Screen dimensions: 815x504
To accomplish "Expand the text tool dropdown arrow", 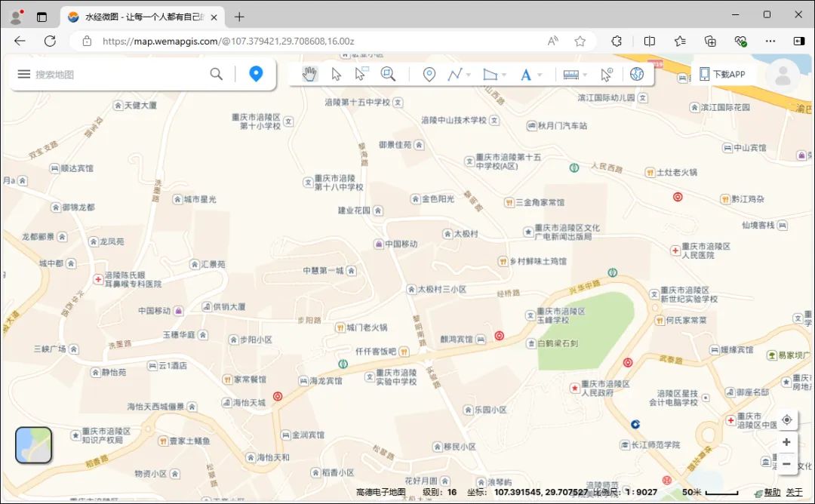I will 540,75.
